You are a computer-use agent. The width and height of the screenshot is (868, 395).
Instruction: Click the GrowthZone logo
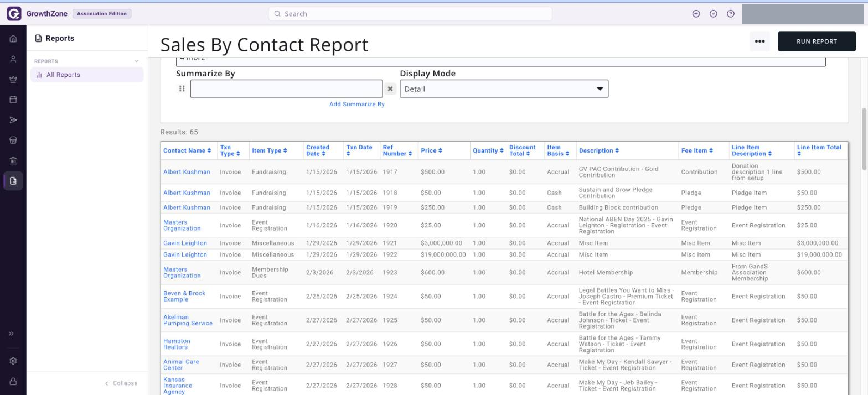(37, 14)
